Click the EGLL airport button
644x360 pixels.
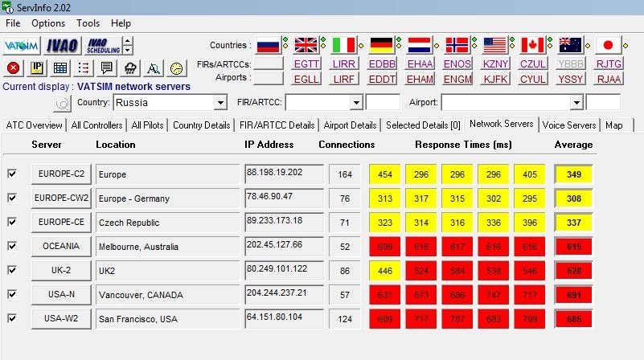[x=306, y=79]
